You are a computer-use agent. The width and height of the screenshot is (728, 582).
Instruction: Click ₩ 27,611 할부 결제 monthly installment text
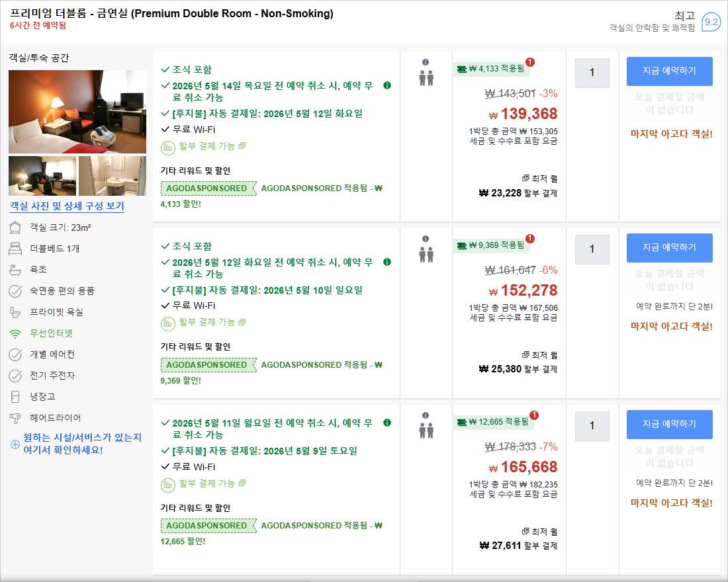pyautogui.click(x=518, y=546)
